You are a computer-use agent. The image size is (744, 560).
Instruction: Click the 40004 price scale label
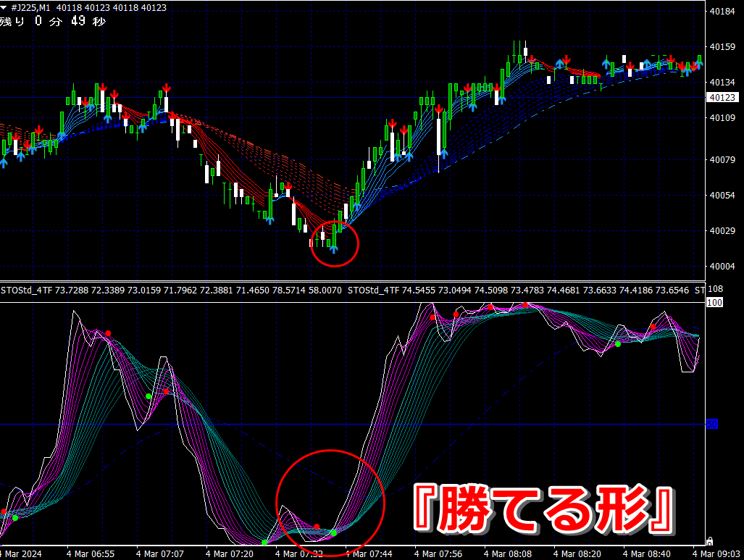click(x=722, y=267)
